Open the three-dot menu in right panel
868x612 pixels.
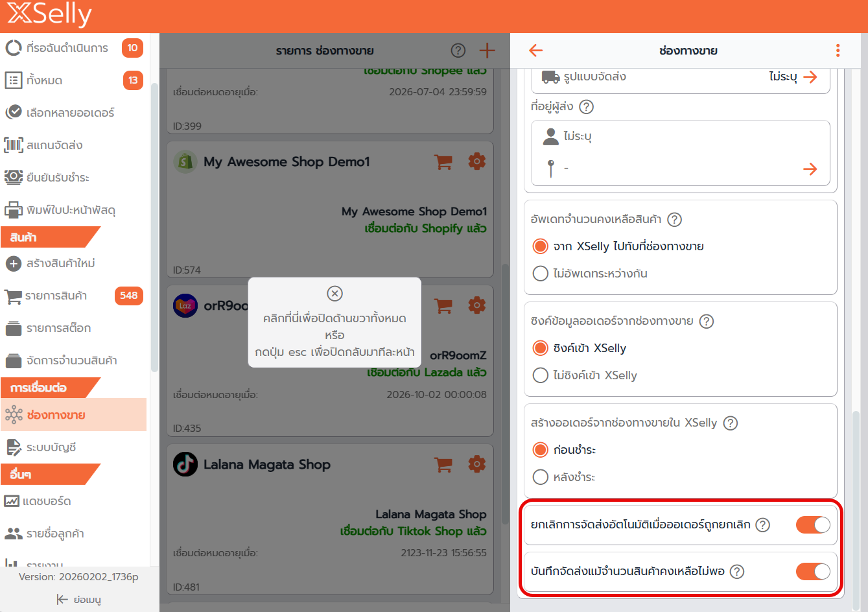click(x=838, y=51)
